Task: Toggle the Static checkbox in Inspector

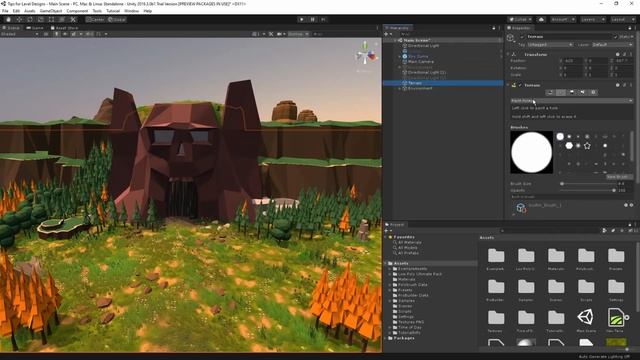Action: (x=616, y=37)
